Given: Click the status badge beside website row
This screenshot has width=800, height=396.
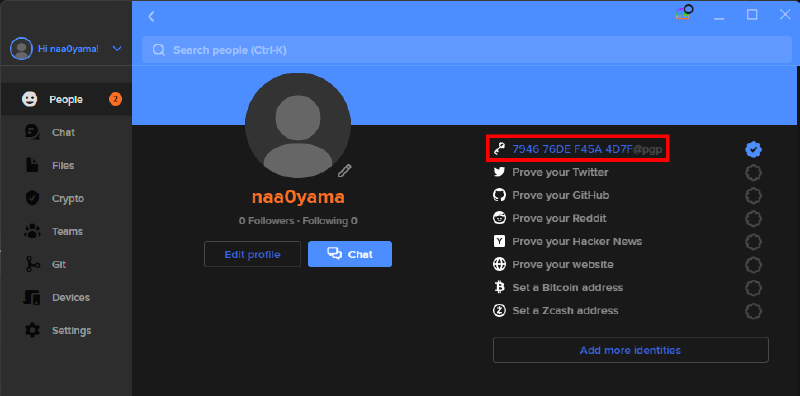Looking at the screenshot, I should (x=754, y=264).
